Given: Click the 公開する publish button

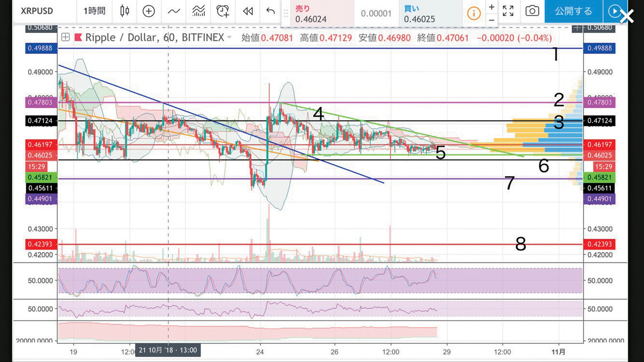Looking at the screenshot, I should tap(573, 11).
